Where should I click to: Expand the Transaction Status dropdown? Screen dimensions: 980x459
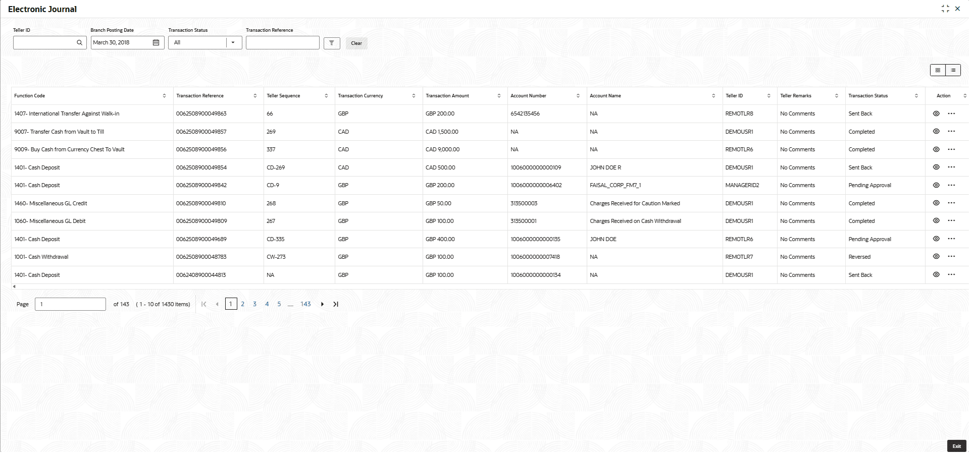pyautogui.click(x=233, y=43)
